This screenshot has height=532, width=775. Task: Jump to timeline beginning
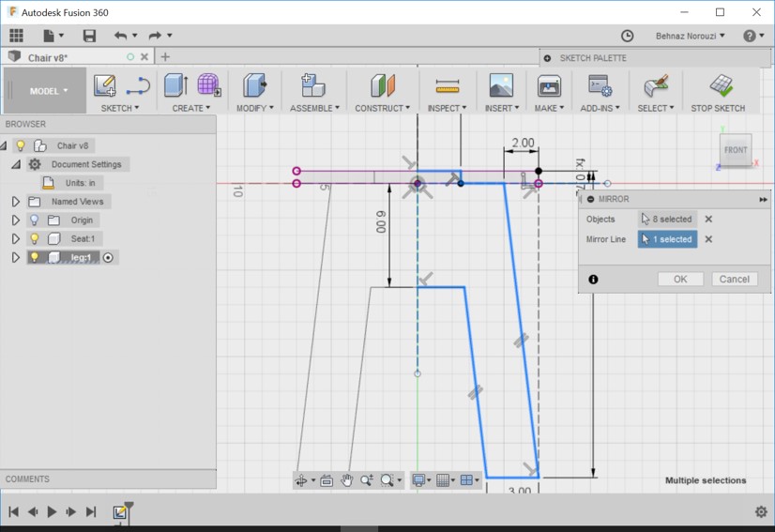pos(14,511)
